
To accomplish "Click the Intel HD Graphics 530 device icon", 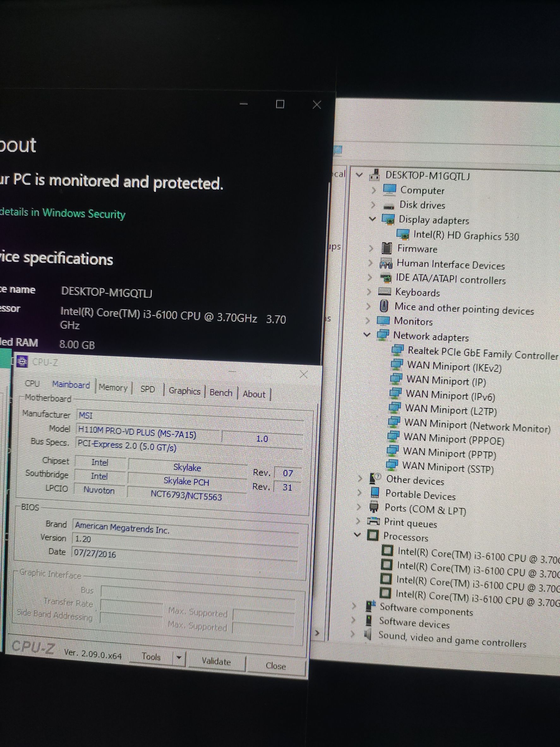I will (403, 234).
